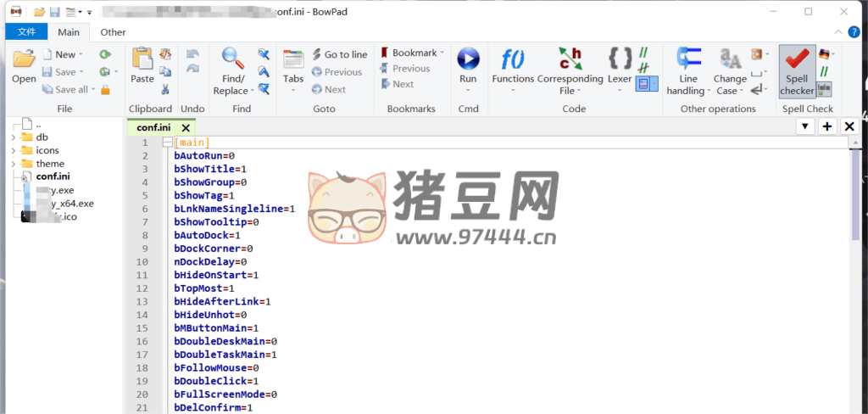
Task: Switch to the Other ribbon tab
Action: point(113,32)
